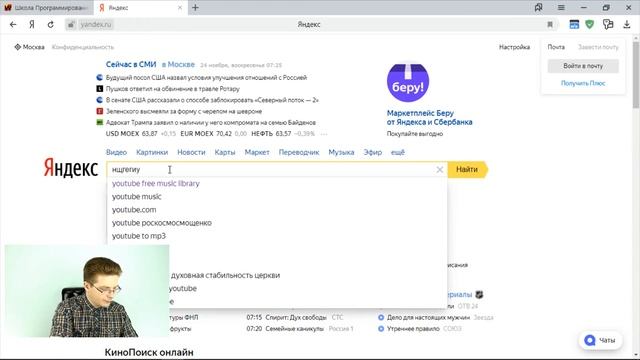Open the Завести почту link

[x=598, y=47]
